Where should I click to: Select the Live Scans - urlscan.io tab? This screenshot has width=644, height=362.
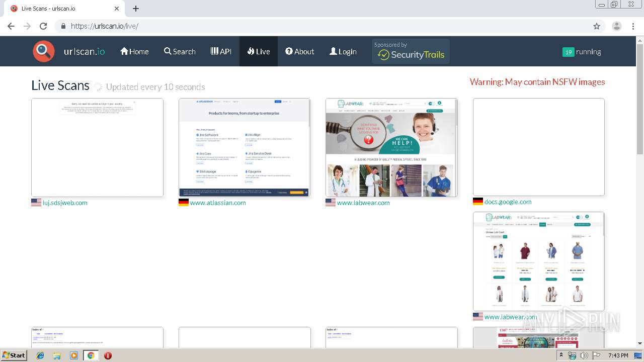(x=64, y=9)
